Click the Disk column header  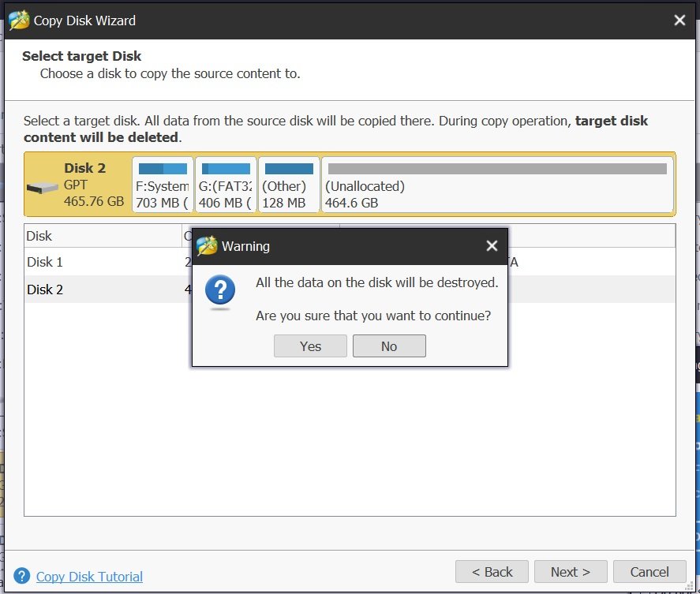103,236
